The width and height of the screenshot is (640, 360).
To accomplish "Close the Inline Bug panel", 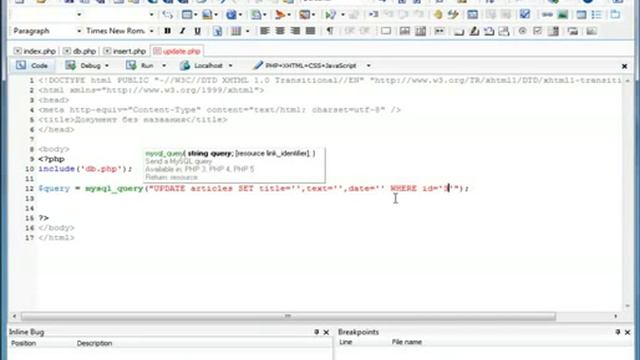I will [326, 332].
